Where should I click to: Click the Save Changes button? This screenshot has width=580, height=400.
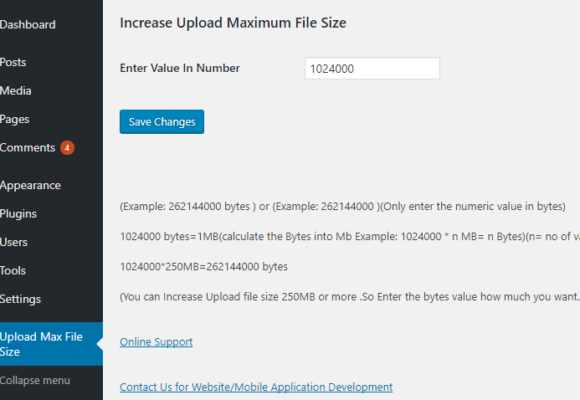tap(162, 122)
